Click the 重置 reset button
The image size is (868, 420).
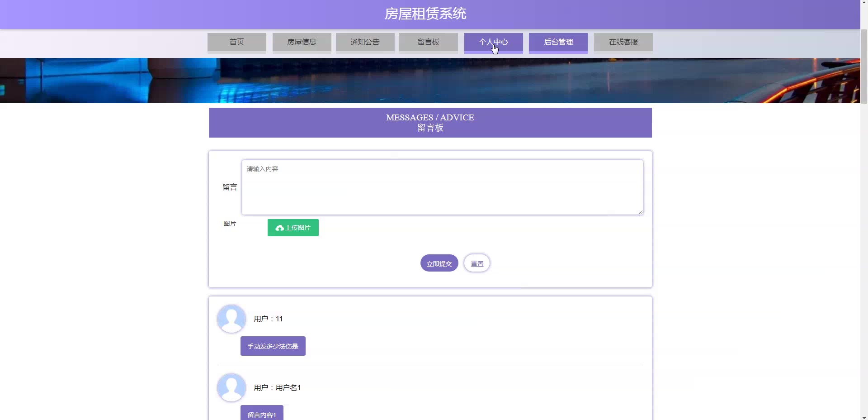pos(477,263)
